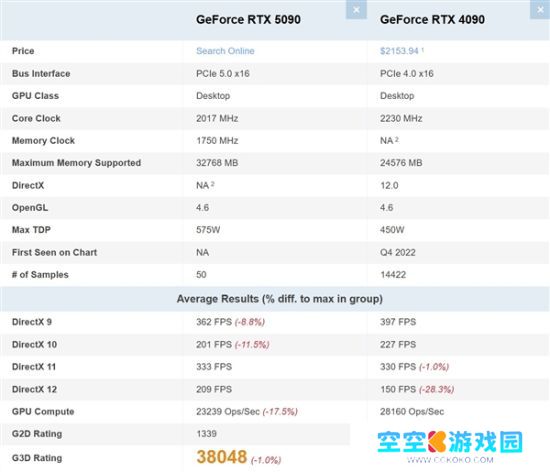Click the 330 FPS DirectX 11 result
The height and width of the screenshot is (472, 550).
(x=398, y=367)
